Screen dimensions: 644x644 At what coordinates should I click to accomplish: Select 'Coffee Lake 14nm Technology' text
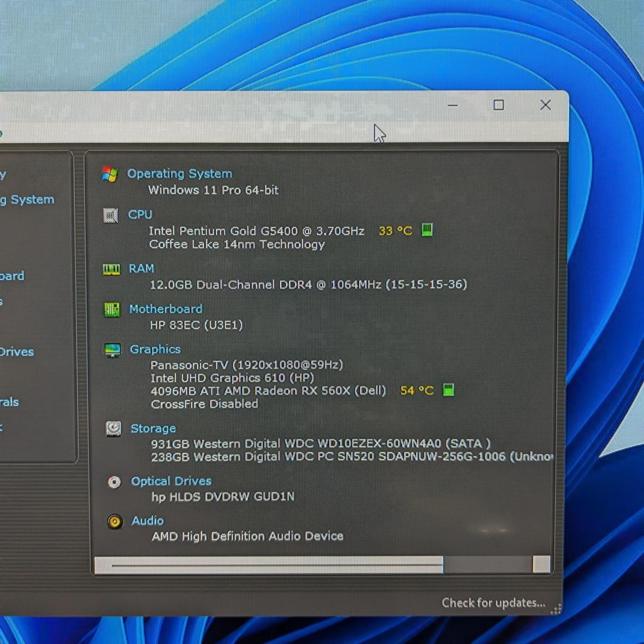237,244
